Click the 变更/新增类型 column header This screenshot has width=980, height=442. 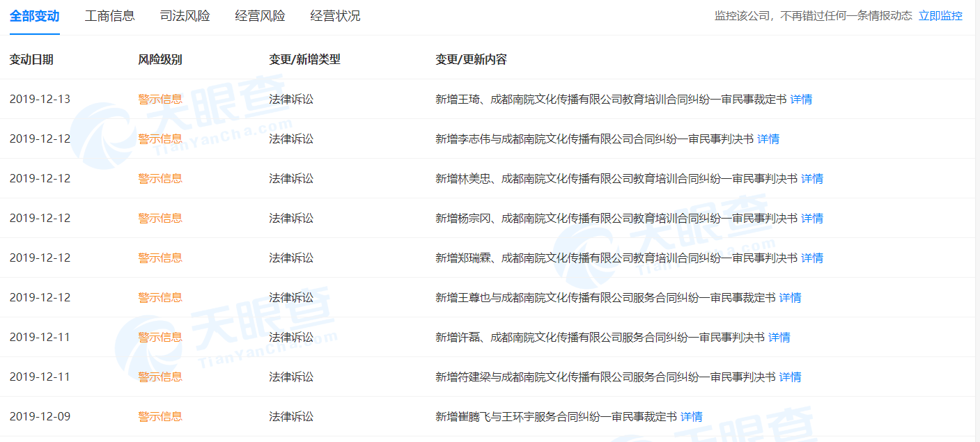tap(304, 59)
